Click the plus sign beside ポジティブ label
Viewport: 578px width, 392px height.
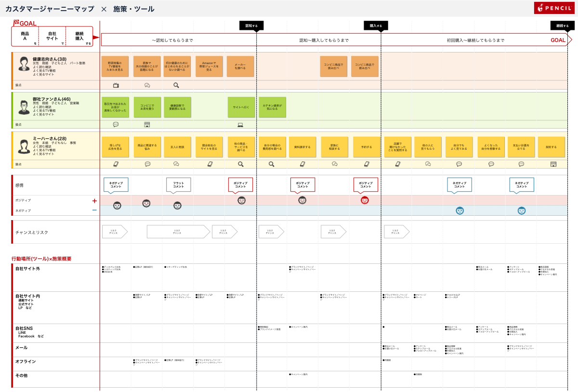(x=94, y=201)
